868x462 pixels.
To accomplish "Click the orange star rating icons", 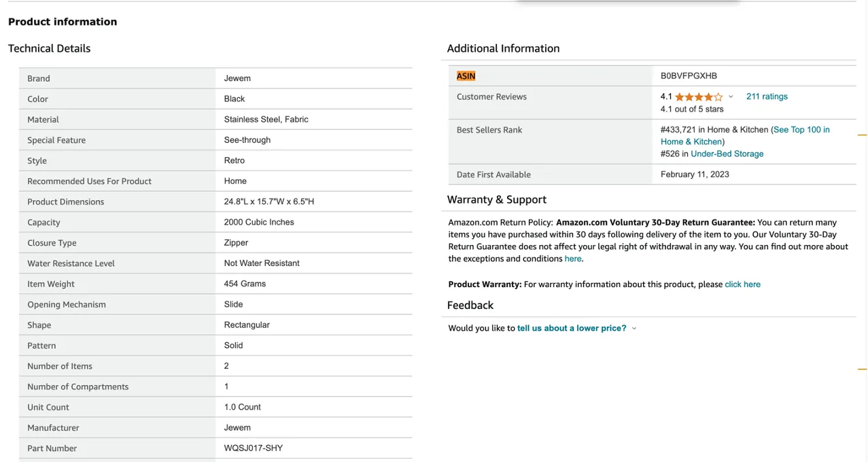I will click(698, 97).
